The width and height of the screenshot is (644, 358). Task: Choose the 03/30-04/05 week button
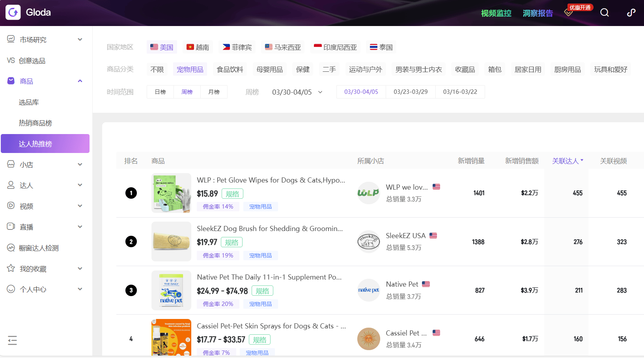(361, 92)
